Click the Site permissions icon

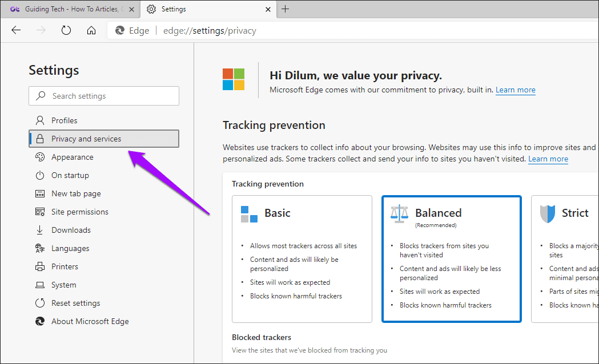click(40, 212)
